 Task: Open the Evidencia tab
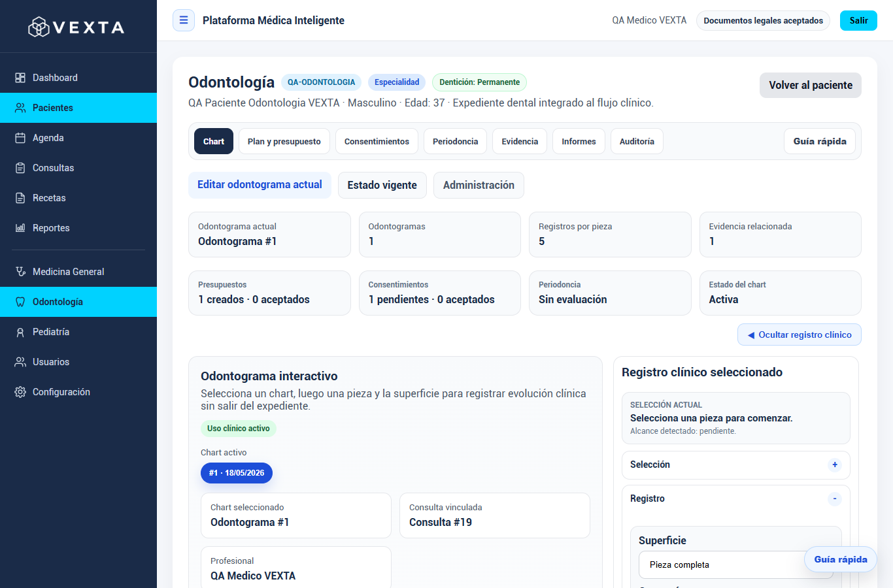pos(520,141)
